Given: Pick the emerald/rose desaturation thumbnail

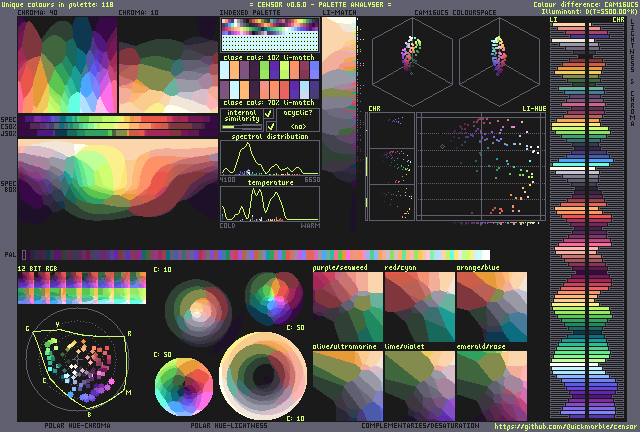Looking at the screenshot, I should [x=491, y=384].
